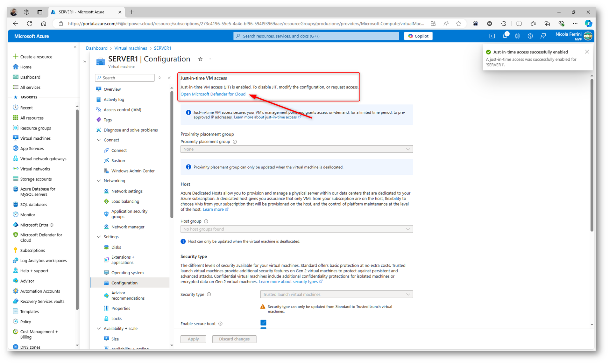The width and height of the screenshot is (609, 364).
Task: Click the info icon beside Enable secure boot
Action: pyautogui.click(x=220, y=324)
